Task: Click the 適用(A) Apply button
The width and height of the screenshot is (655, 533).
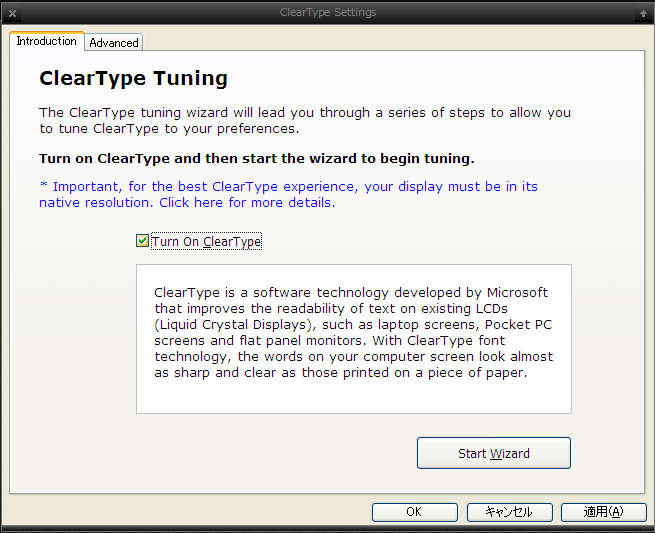Action: [x=604, y=512]
